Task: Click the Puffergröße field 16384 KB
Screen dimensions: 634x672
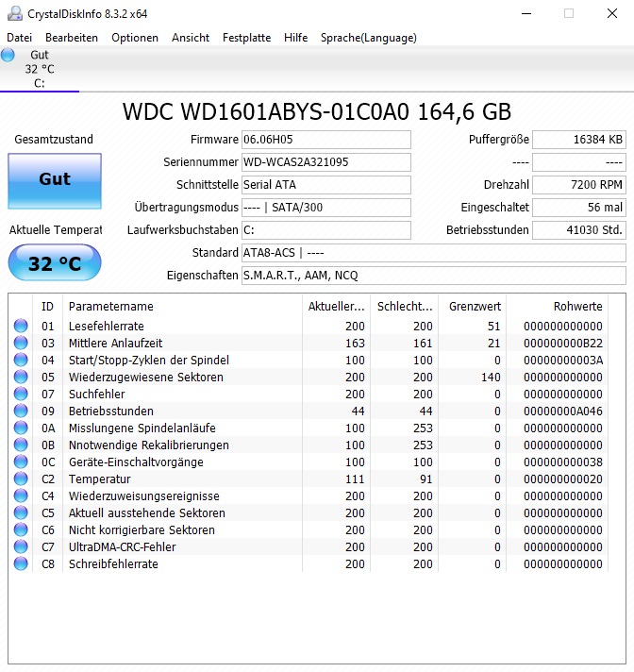Action: [579, 140]
